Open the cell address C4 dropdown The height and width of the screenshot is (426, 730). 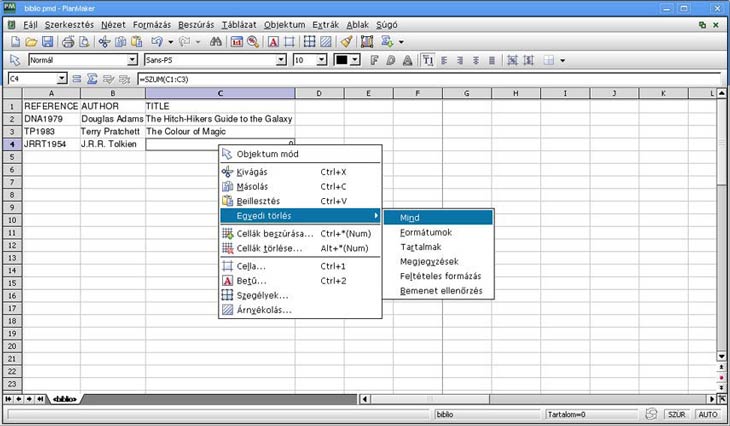click(61, 79)
